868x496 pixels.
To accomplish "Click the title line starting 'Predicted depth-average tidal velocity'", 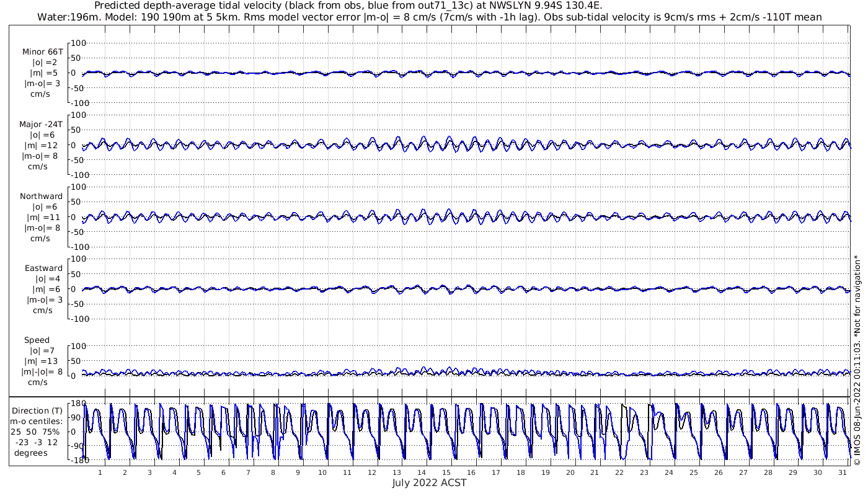I will [x=347, y=6].
